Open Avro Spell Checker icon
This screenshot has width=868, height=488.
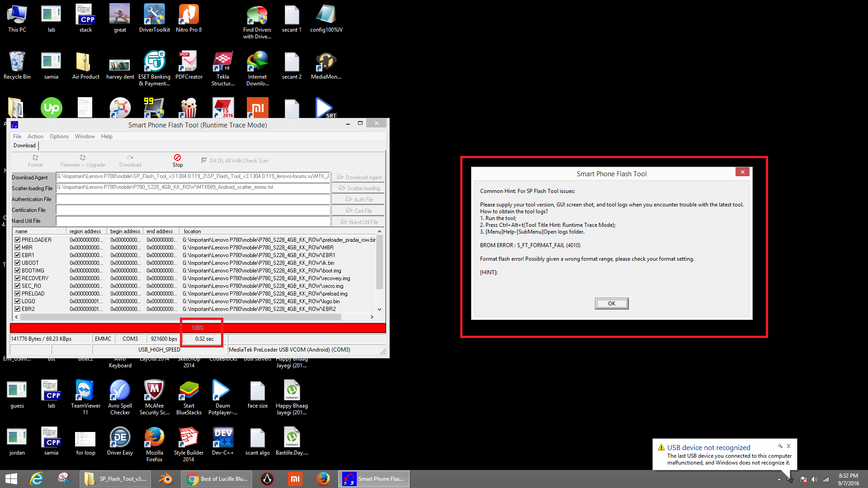pos(120,398)
